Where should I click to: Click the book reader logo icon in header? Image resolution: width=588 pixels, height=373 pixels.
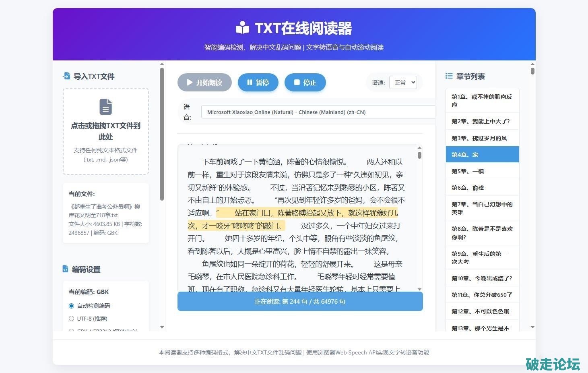[x=242, y=28]
